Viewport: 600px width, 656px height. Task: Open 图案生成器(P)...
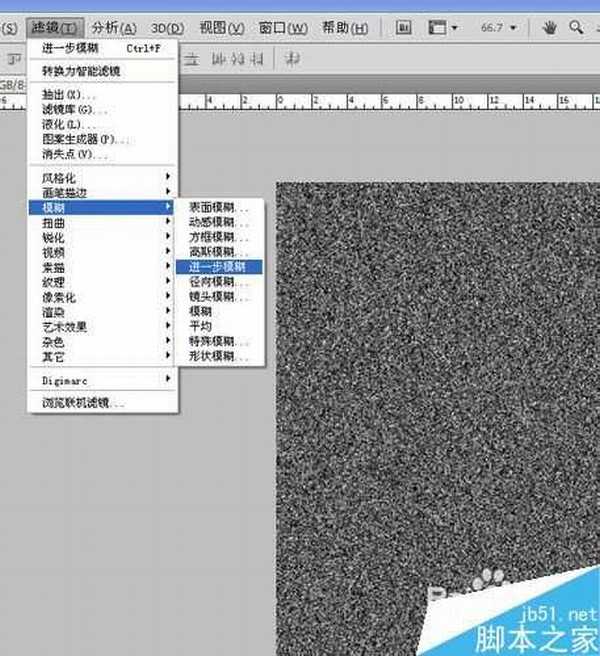tap(103, 139)
